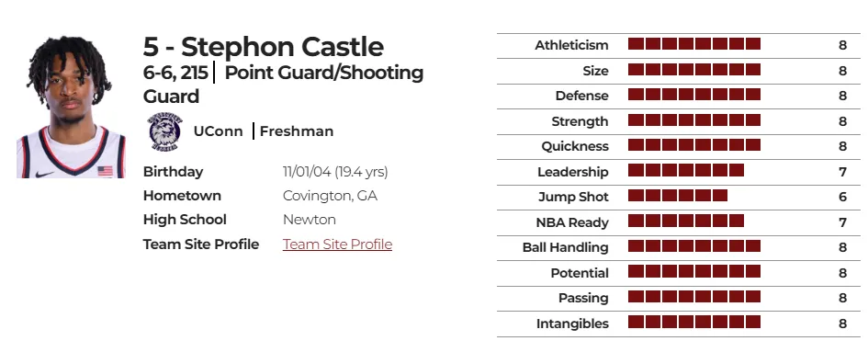Click Stephon Castle's headshot photo
Screen dimensions: 868x341
coord(72,107)
